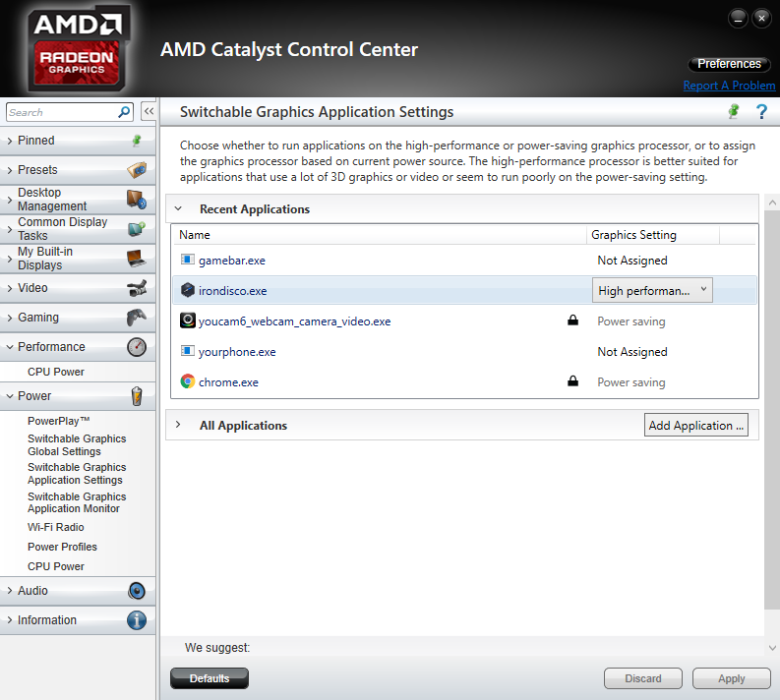This screenshot has height=700, width=780.
Task: Open help with the question mark icon
Action: coord(761,111)
